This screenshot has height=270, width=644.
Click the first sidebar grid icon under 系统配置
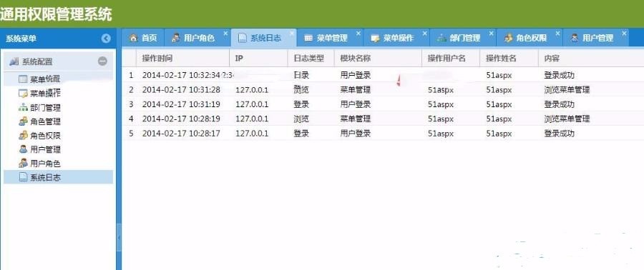click(x=23, y=79)
